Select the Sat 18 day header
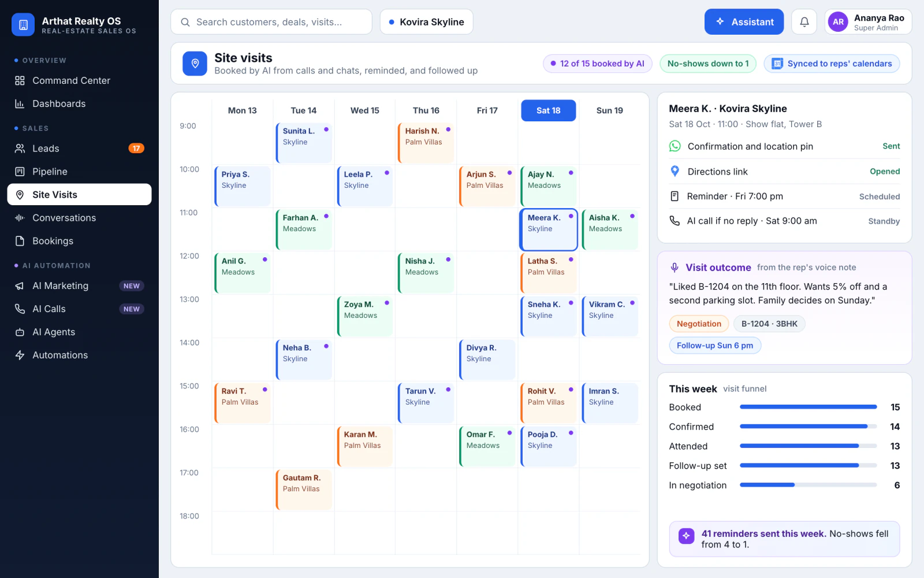 [x=548, y=110]
